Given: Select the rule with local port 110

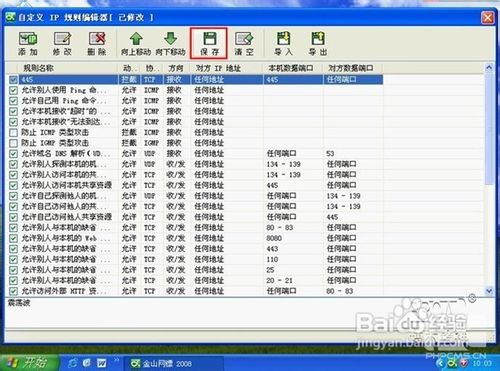Looking at the screenshot, I should point(196,260).
